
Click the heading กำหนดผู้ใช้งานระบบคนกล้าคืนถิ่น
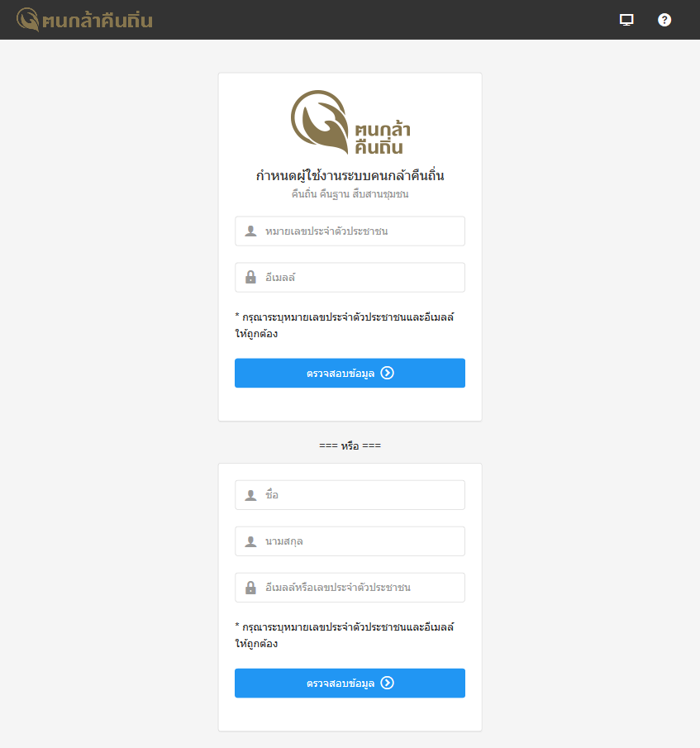pos(350,175)
